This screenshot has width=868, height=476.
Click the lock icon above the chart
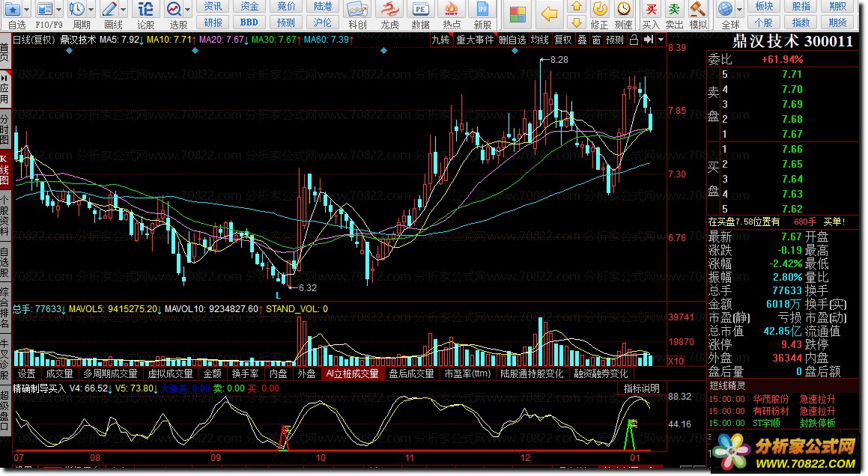pos(634,40)
